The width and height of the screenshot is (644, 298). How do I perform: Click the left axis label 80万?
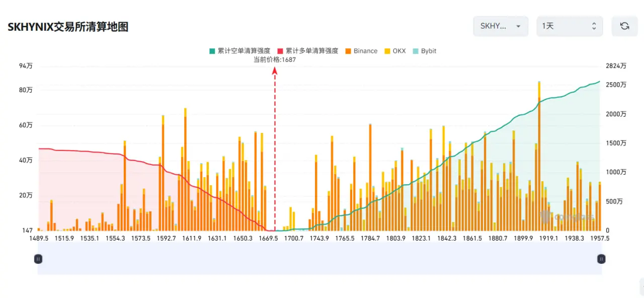(26, 90)
